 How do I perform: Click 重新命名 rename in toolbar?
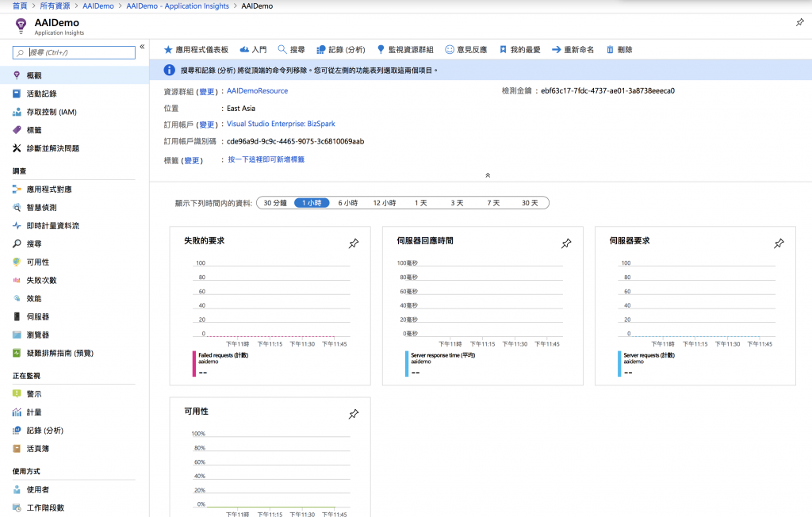(x=573, y=50)
